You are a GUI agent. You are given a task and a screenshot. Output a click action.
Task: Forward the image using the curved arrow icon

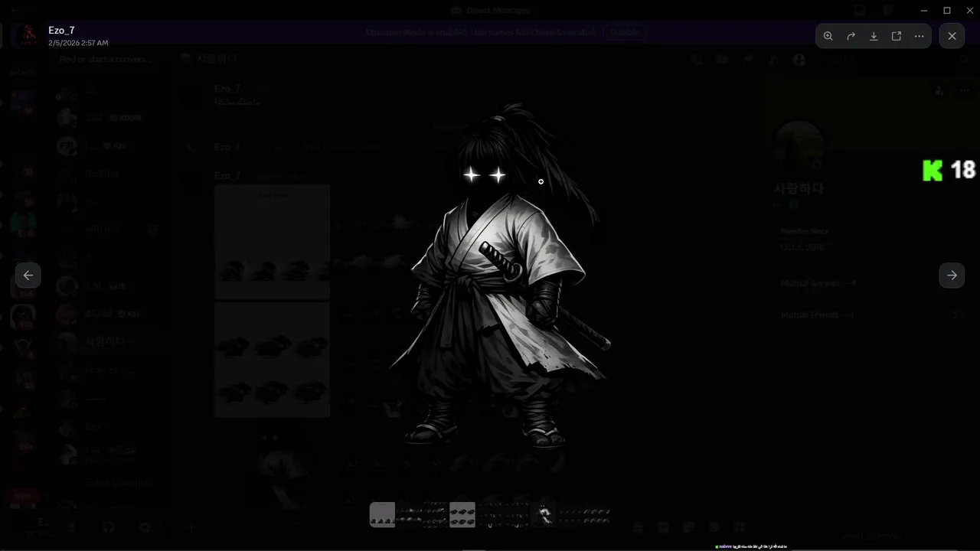click(x=851, y=36)
